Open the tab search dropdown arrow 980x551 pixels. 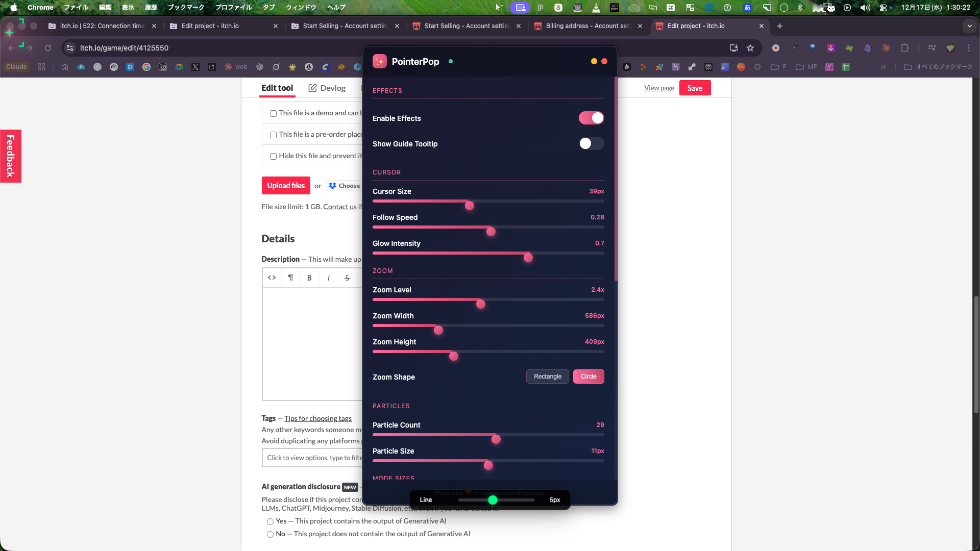click(969, 26)
